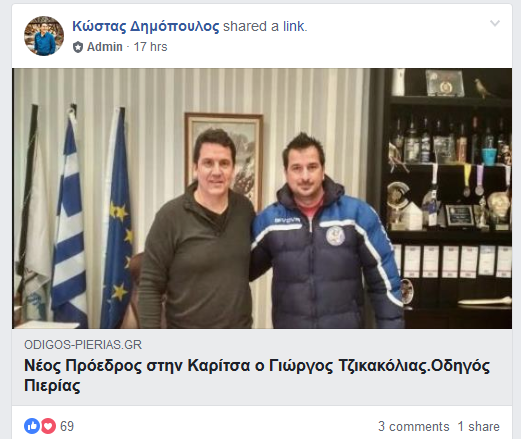This screenshot has height=439, width=521.
Task: Open the shared article photo
Action: coord(262,198)
